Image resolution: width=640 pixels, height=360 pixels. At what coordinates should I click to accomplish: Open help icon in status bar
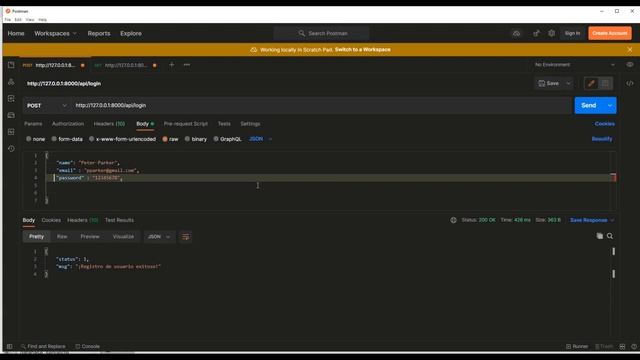click(634, 347)
